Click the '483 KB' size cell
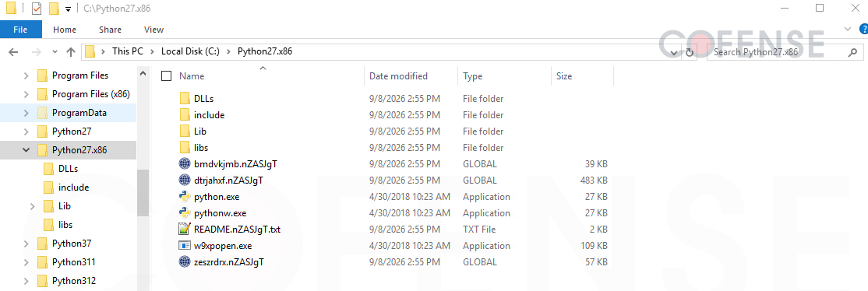868x291 pixels. 594,181
